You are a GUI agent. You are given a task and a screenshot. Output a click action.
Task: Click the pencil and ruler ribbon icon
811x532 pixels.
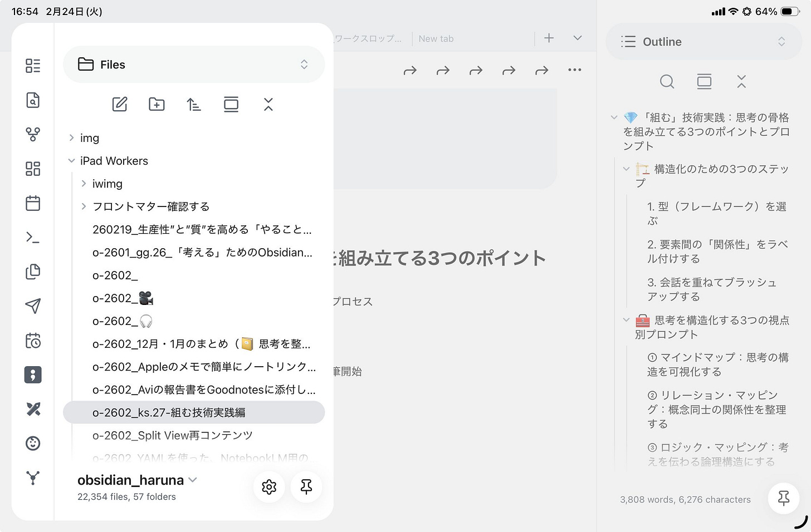(x=33, y=409)
